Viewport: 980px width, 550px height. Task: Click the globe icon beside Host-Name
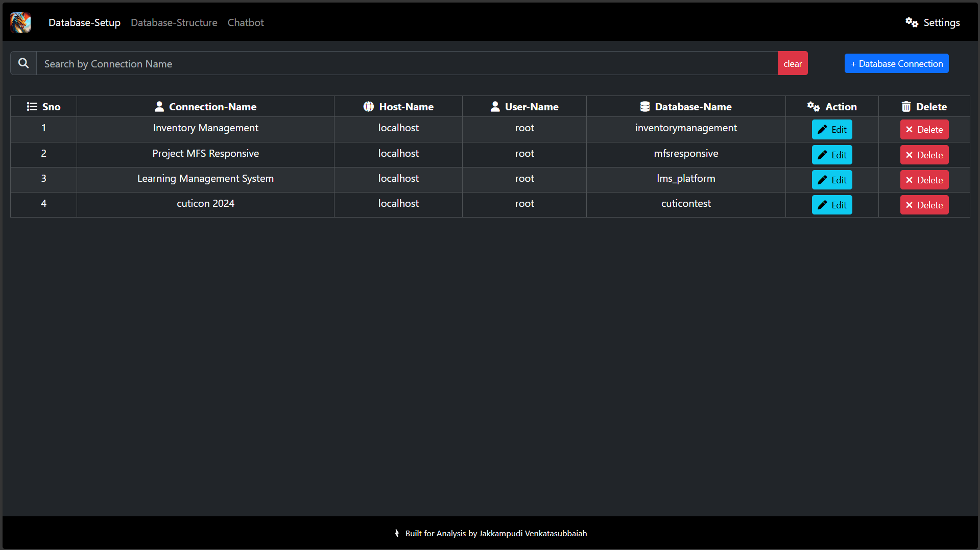368,107
